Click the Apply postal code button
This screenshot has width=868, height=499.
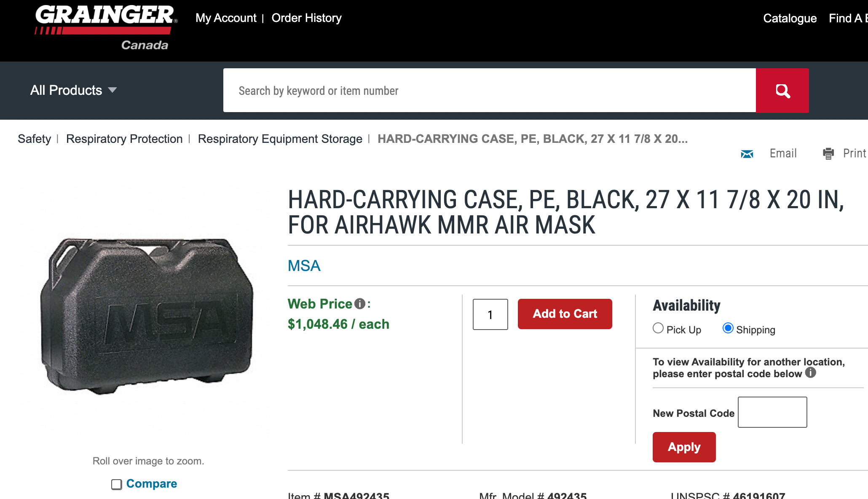[x=684, y=447]
